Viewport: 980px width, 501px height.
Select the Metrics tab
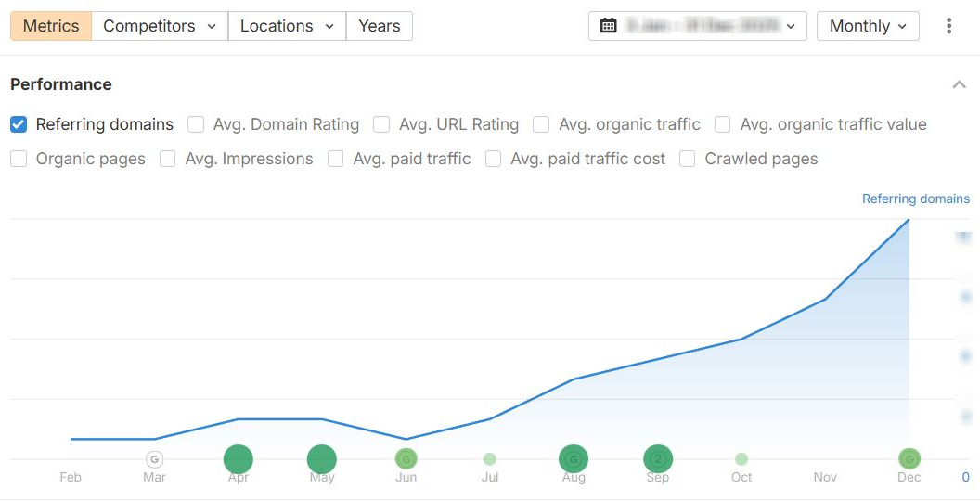click(x=51, y=26)
